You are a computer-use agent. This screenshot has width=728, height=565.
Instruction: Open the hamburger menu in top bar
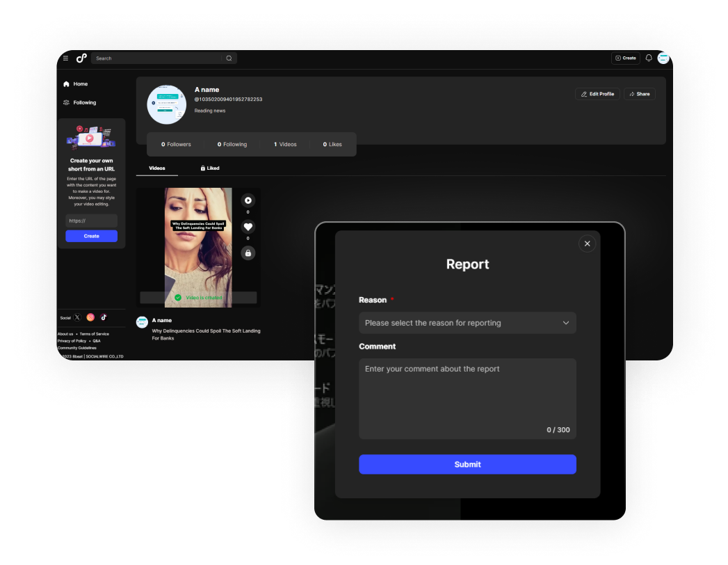[65, 58]
